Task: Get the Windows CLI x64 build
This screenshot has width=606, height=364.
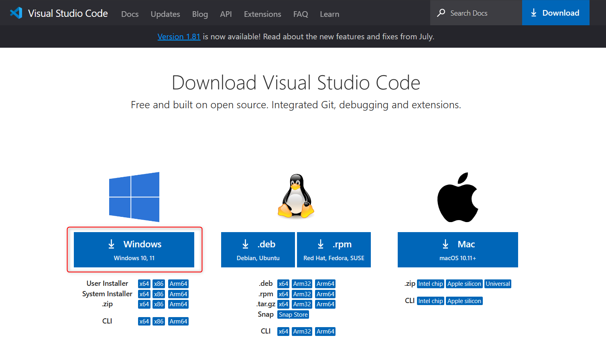Action: pyautogui.click(x=144, y=322)
